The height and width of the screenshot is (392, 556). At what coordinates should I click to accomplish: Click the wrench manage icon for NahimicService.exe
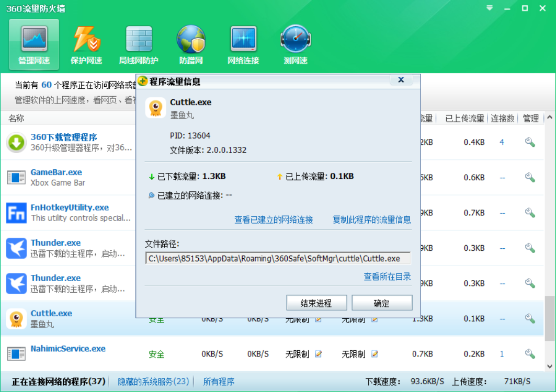point(529,354)
